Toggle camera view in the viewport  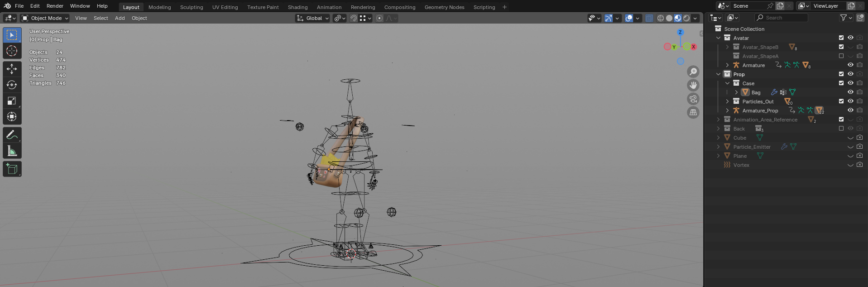pos(693,99)
